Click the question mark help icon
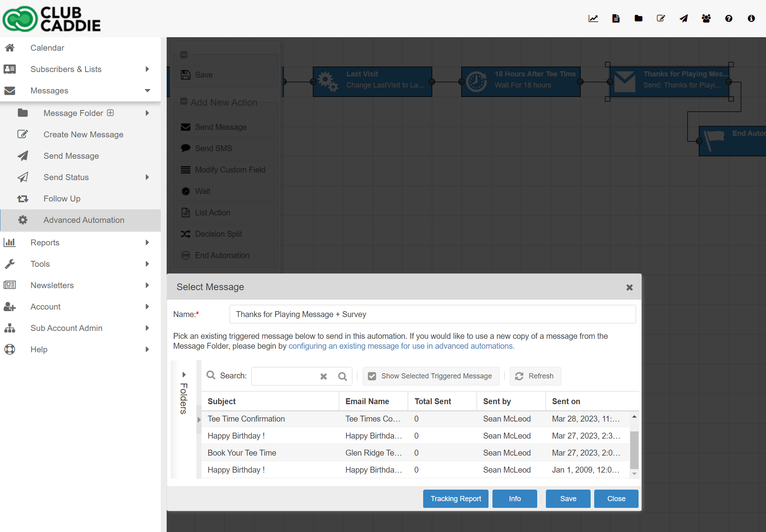This screenshot has height=532, width=766. click(729, 19)
